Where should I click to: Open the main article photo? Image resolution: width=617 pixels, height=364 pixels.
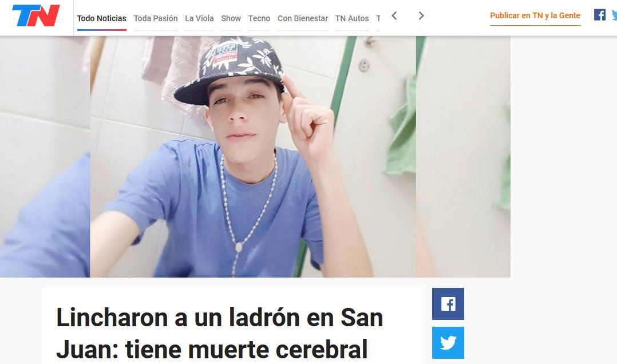(253, 157)
